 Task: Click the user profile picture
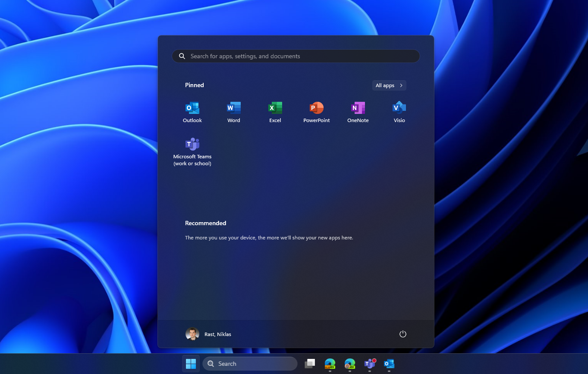192,334
